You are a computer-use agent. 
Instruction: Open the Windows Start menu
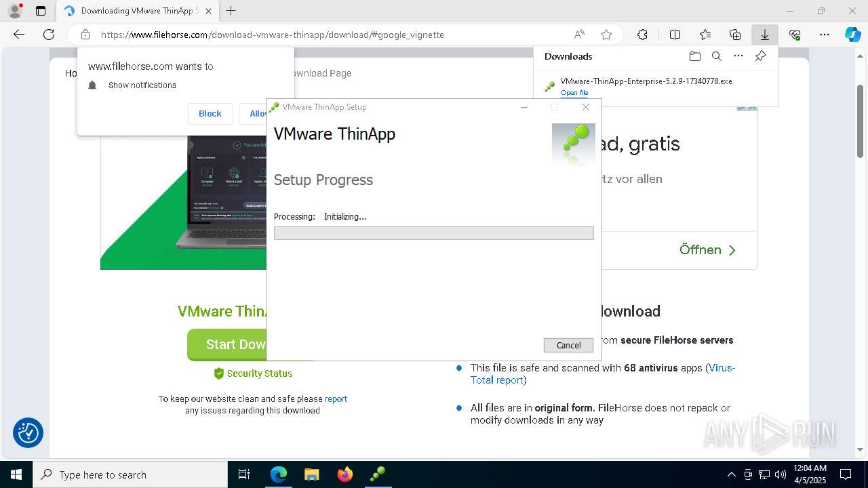16,474
